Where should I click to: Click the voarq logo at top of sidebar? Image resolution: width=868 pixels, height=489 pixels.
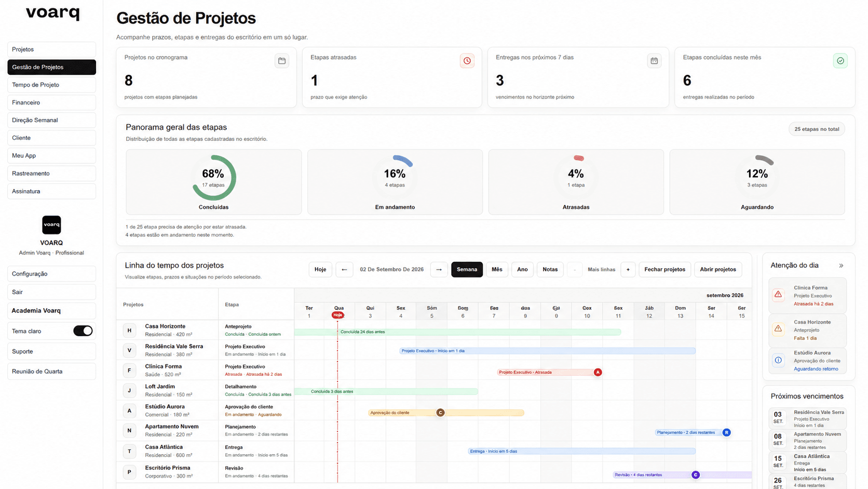click(x=53, y=12)
